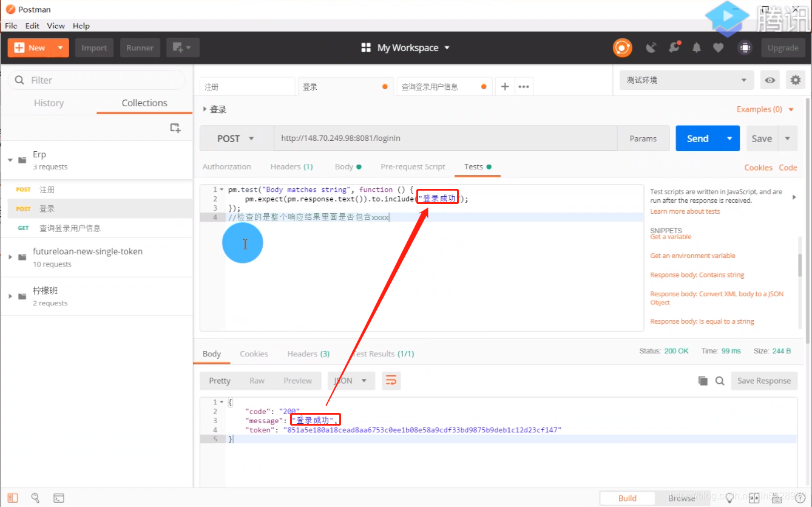Screen dimensions: 812x507
Task: Open the JSON format dropdown
Action: coord(351,381)
